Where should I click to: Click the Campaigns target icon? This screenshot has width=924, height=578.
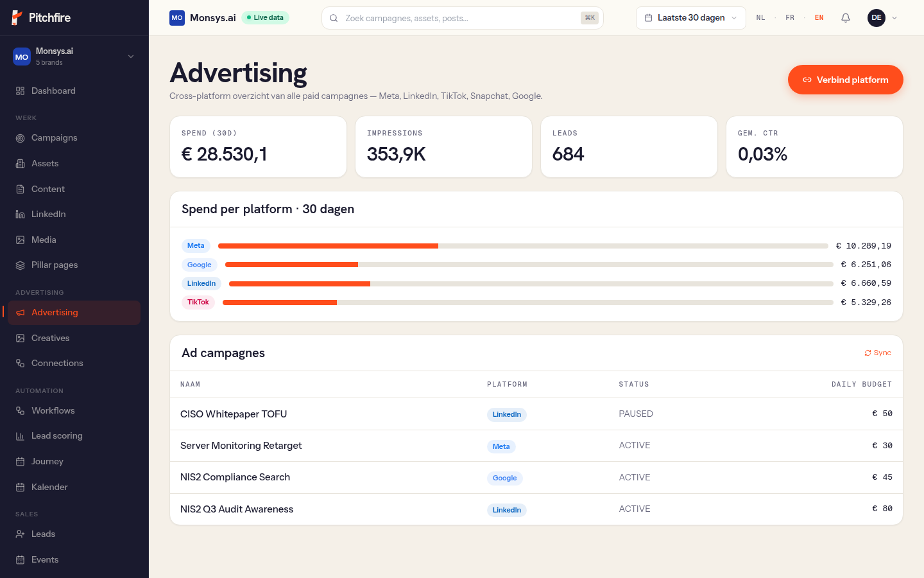[21, 138]
